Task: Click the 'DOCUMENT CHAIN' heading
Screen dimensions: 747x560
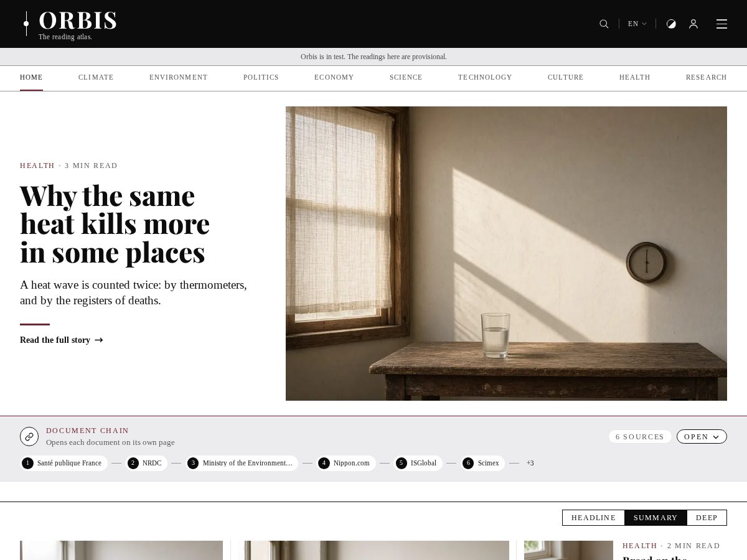Action: 87,431
